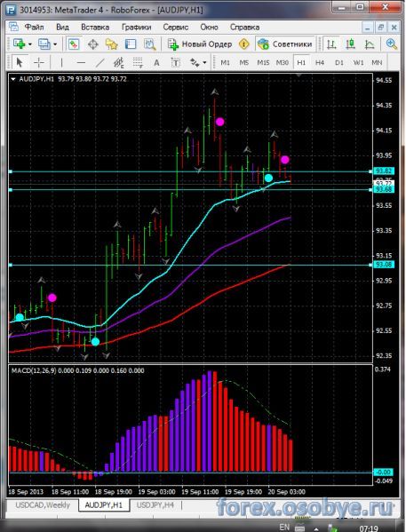Viewport: 406px width, 532px height.
Task: Click the zoom in magnifier icon
Action: click(x=391, y=44)
